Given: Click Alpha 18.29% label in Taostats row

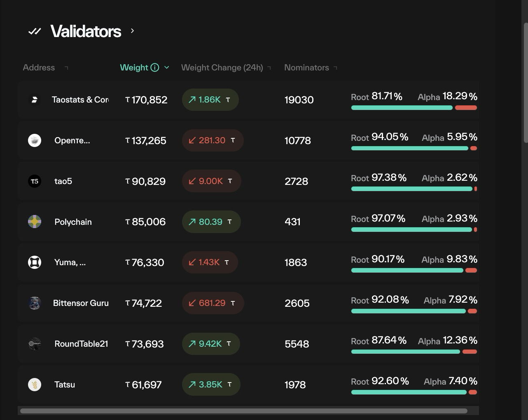Looking at the screenshot, I should coord(447,96).
